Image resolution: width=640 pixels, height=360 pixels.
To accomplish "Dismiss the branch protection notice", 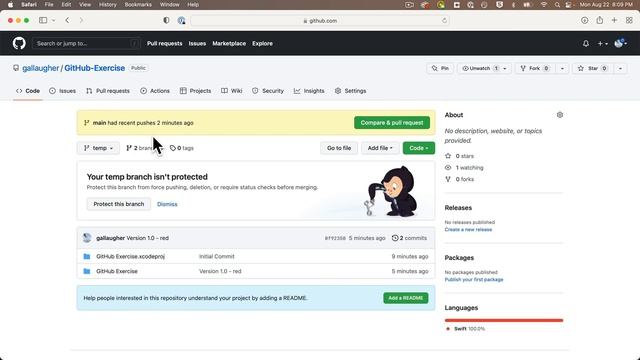I will 167,204.
